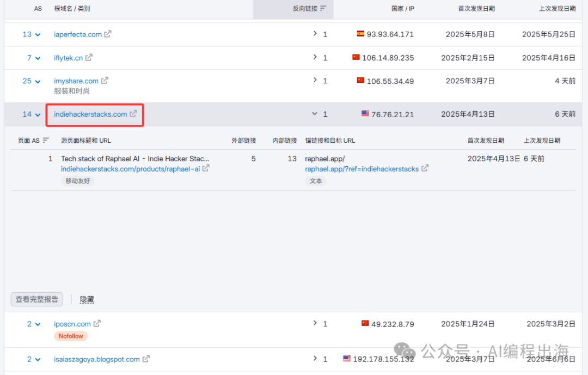Sort the 页面 AS column
The height and width of the screenshot is (375, 588).
pos(46,141)
